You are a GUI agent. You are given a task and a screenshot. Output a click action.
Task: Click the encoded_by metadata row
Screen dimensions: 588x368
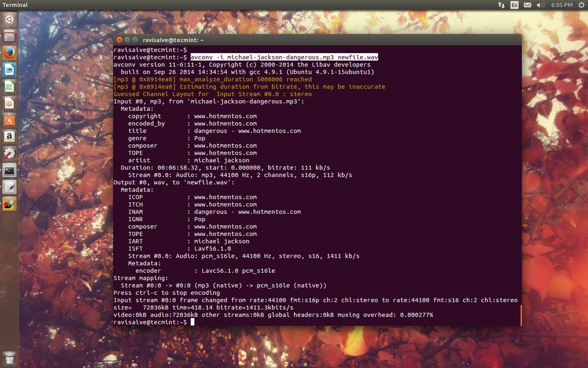pos(192,123)
